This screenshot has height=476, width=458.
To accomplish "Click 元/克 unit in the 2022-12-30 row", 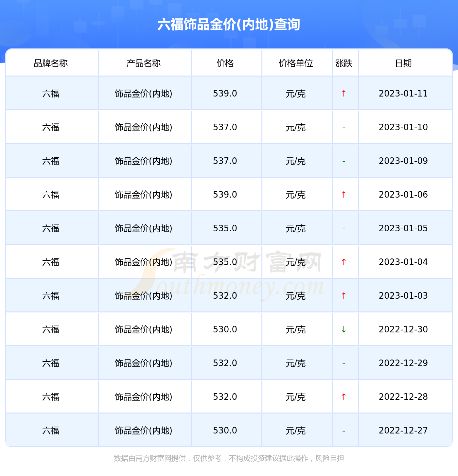I will click(296, 330).
